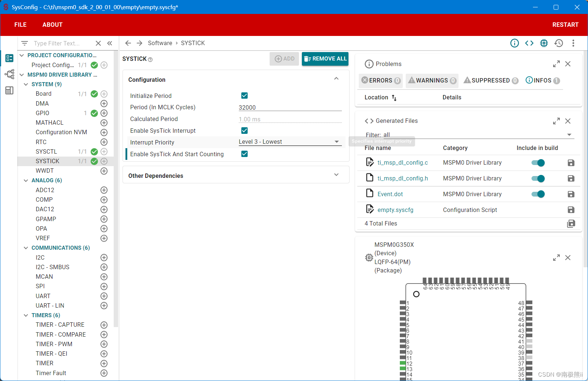Toggle include in build for ti_msp_dl_config.c
The height and width of the screenshot is (381, 588).
538,163
